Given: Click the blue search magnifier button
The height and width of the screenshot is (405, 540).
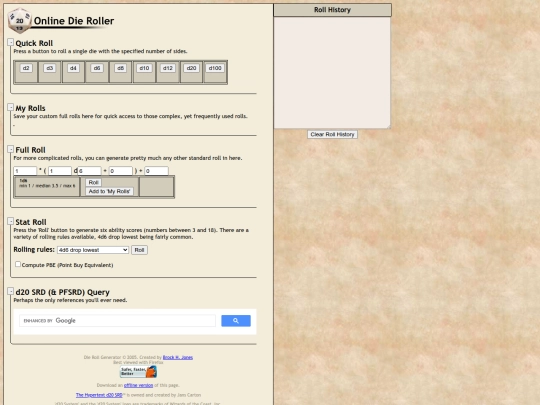Looking at the screenshot, I should coord(236,321).
